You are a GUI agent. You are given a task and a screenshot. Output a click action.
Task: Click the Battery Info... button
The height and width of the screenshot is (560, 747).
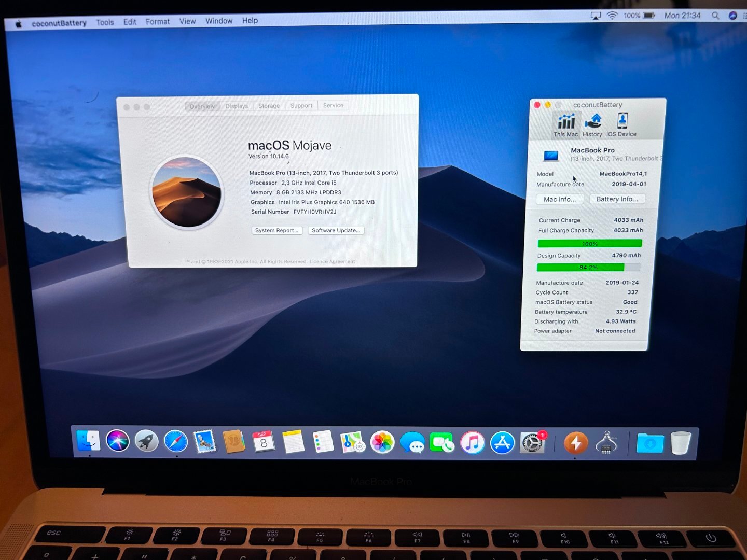(617, 199)
